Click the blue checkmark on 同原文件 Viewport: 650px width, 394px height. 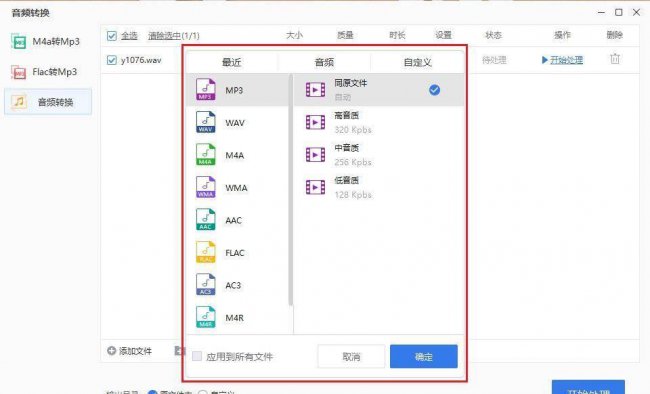click(434, 90)
